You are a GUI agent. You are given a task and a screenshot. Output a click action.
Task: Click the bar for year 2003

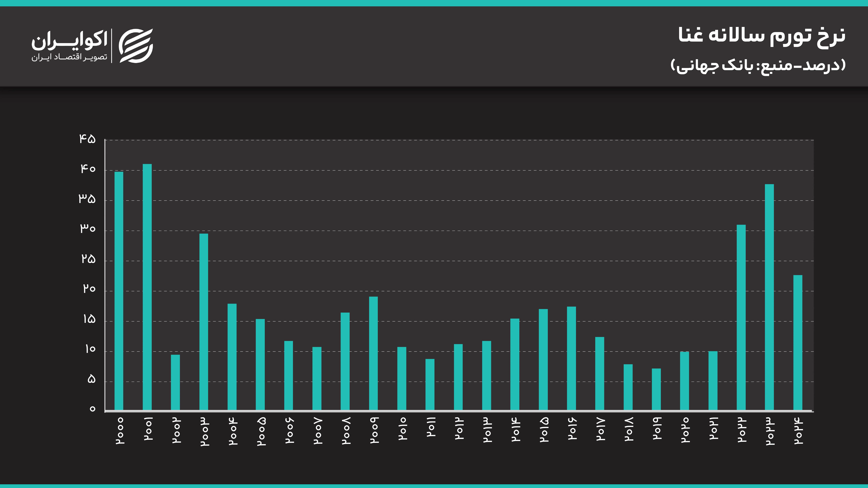coord(204,322)
